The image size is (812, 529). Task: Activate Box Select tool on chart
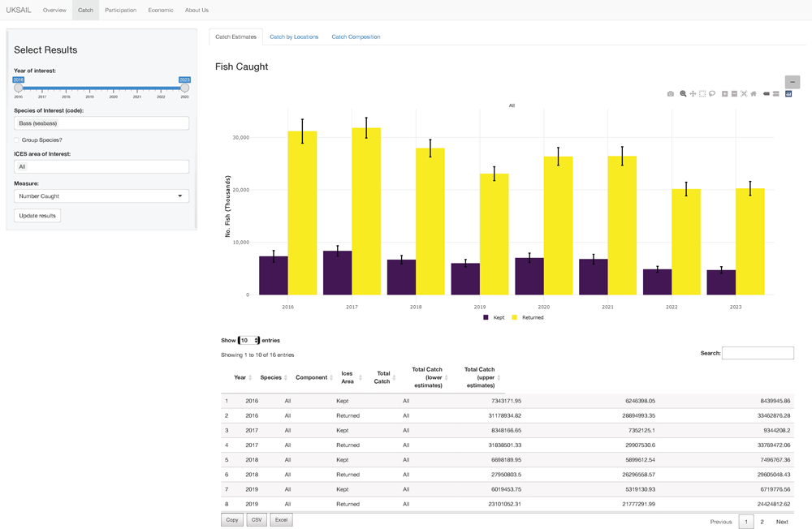(702, 94)
